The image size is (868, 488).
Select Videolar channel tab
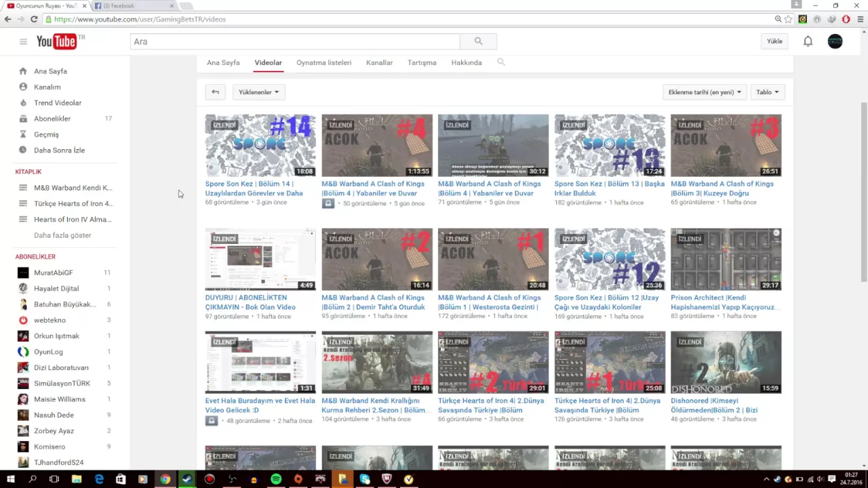(x=268, y=62)
